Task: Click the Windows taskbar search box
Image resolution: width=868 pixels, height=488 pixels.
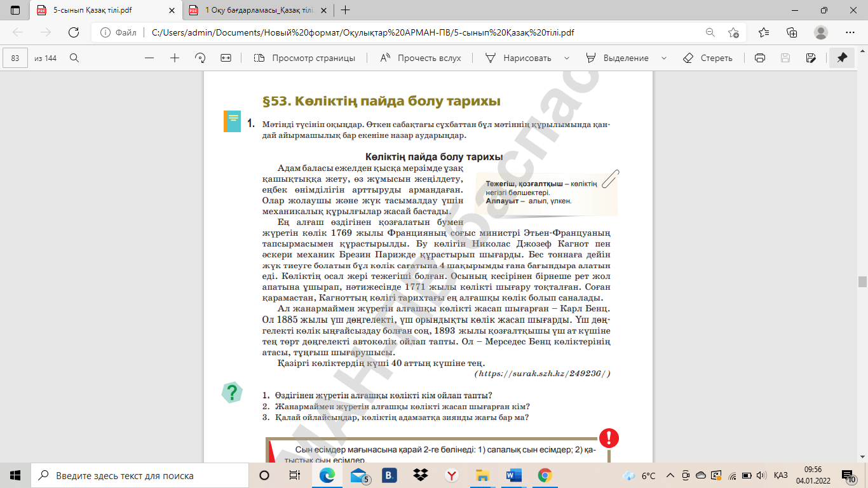Action: tap(139, 475)
